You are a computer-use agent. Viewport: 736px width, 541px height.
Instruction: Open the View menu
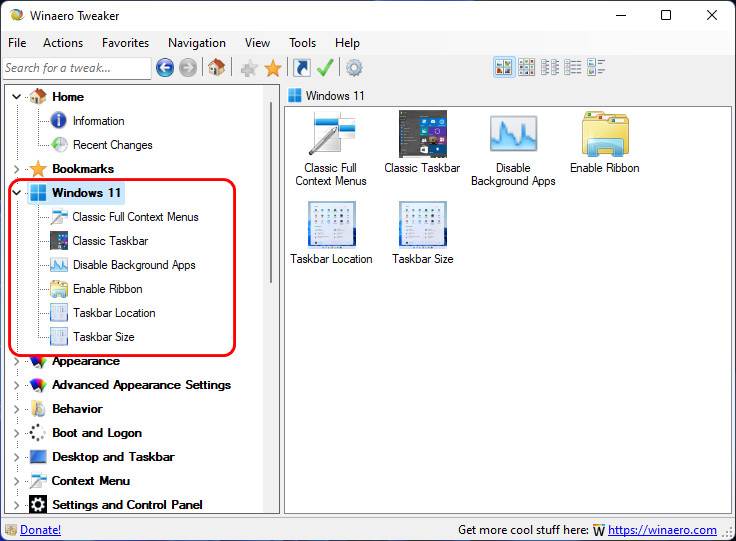(x=257, y=43)
